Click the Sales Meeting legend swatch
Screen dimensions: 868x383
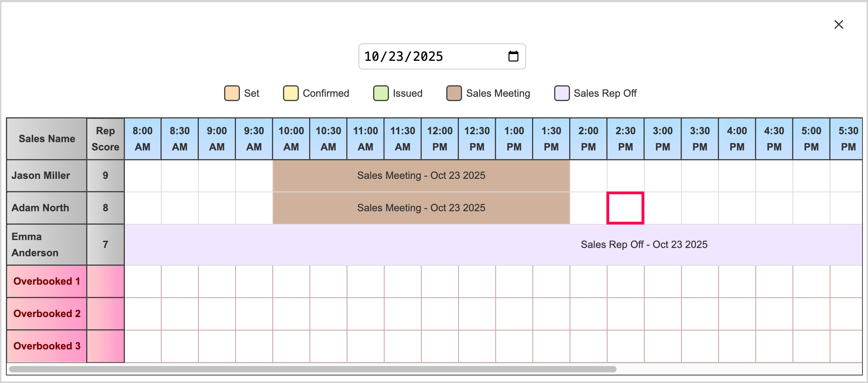pos(454,93)
